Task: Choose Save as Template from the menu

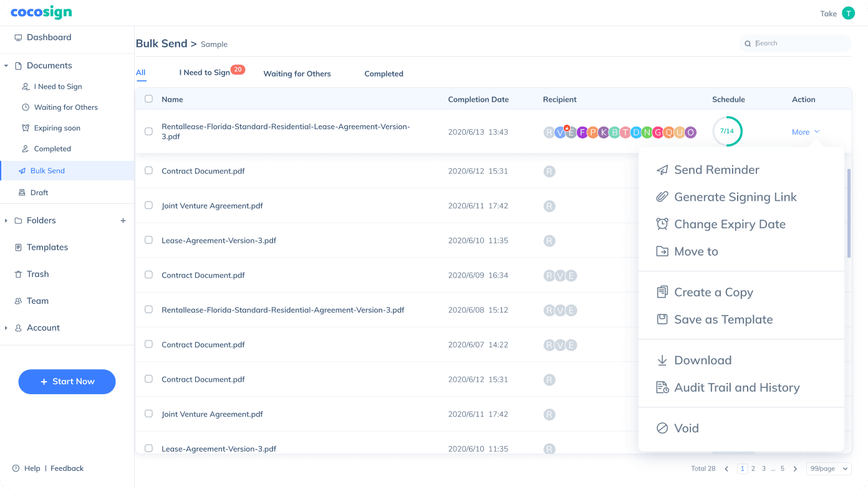Action: coord(723,319)
